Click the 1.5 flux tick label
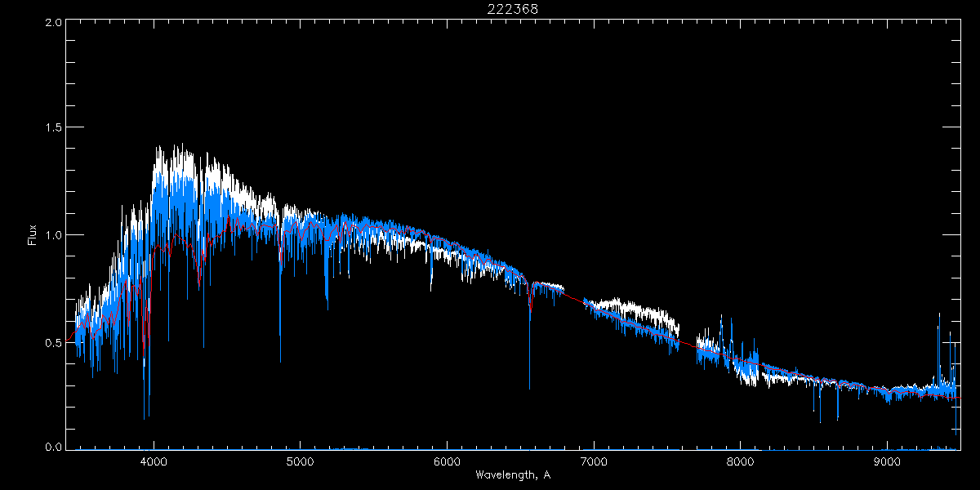This screenshot has width=980, height=490. [x=53, y=128]
